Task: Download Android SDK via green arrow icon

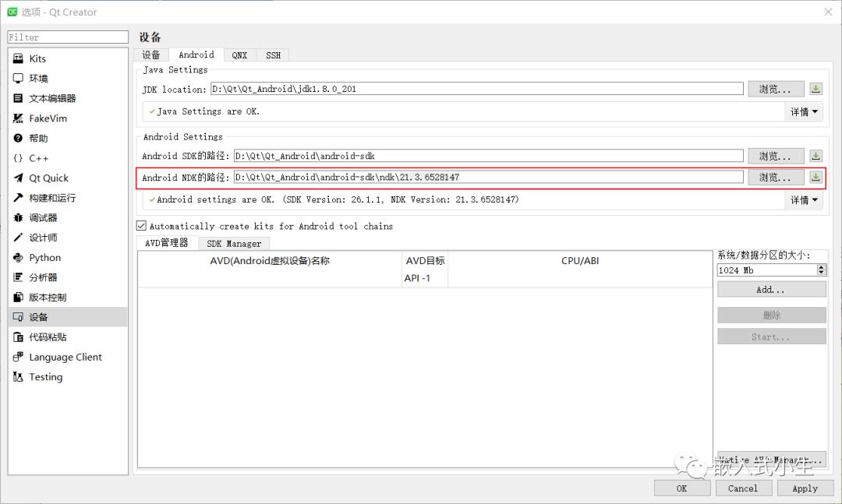Action: point(815,157)
